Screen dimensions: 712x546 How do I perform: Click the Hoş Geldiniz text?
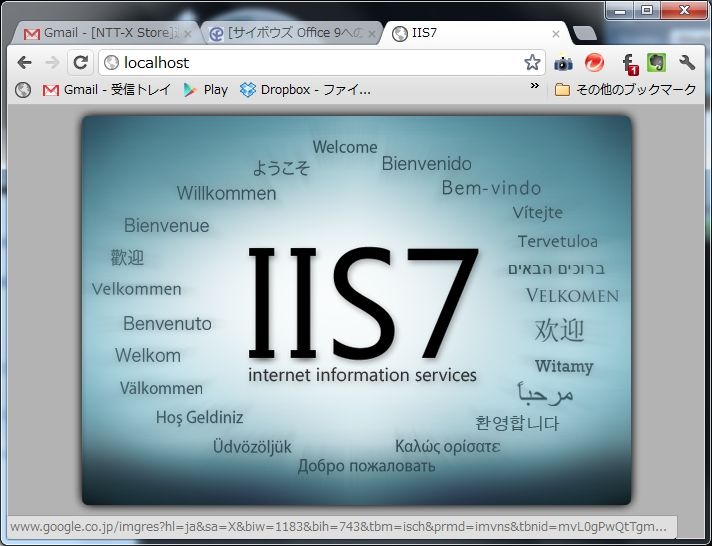click(x=200, y=417)
